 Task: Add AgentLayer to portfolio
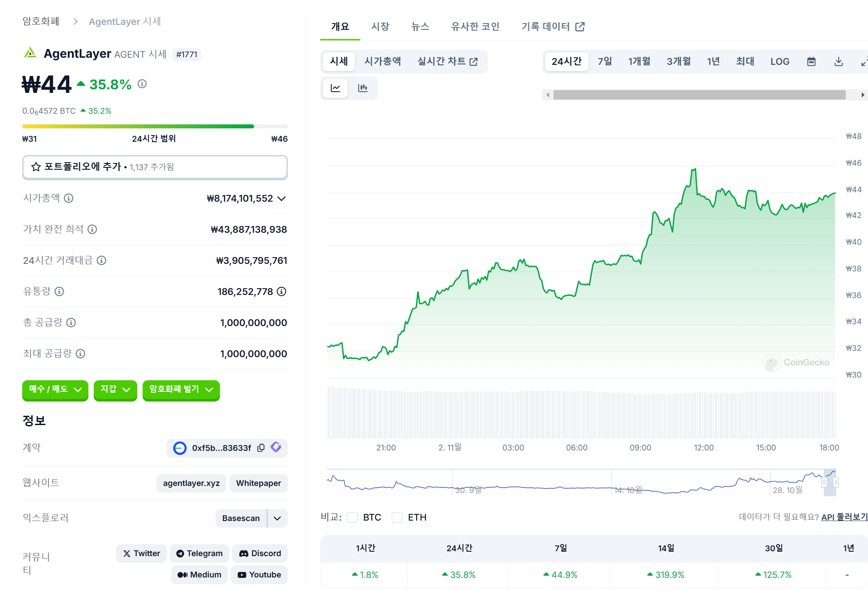click(x=155, y=167)
